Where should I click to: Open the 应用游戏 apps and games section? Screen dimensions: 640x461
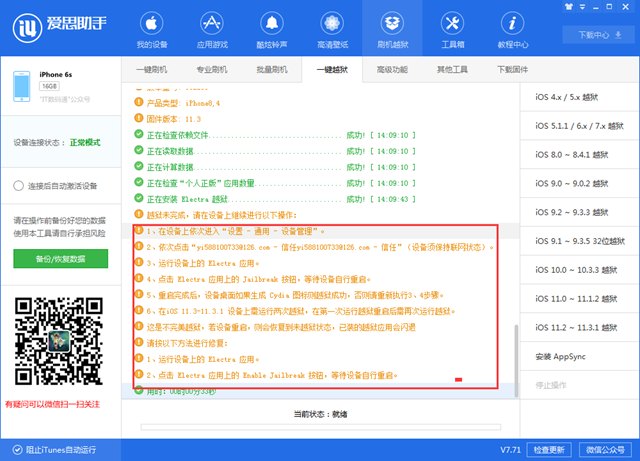(212, 30)
